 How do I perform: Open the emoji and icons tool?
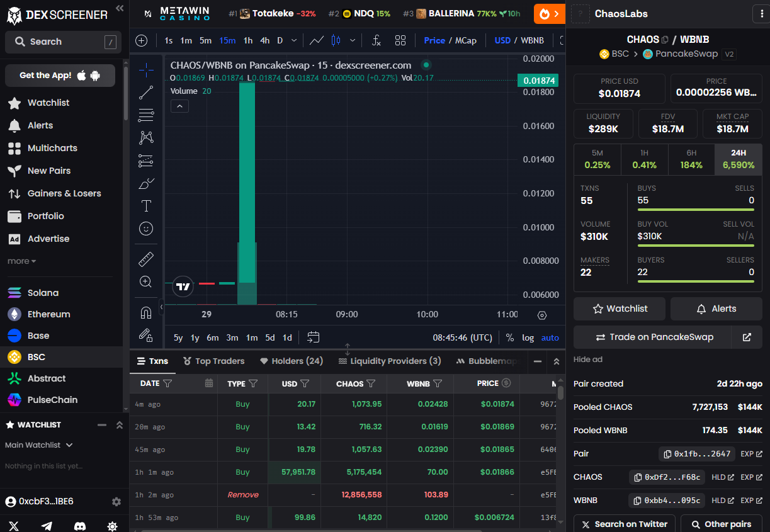pos(146,229)
